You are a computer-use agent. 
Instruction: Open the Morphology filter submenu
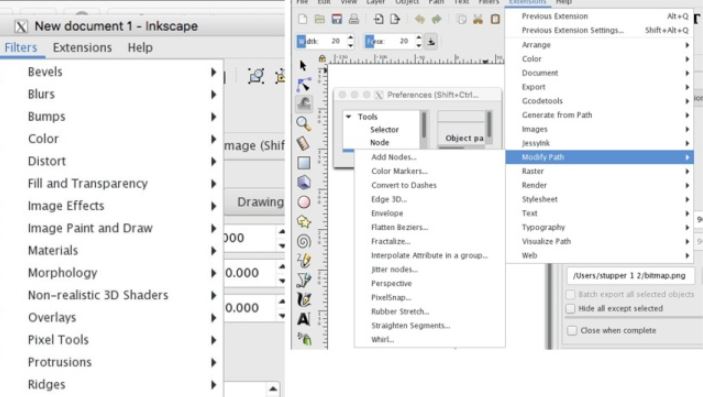(112, 273)
